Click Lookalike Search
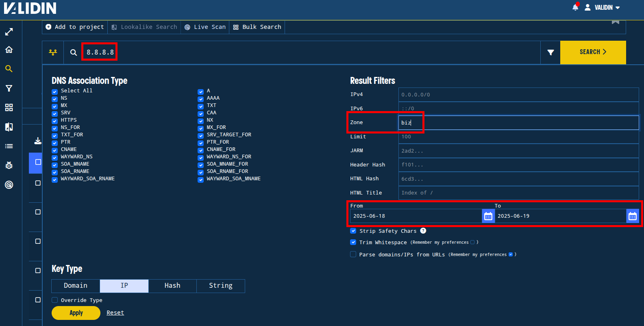The image size is (644, 326). click(144, 27)
